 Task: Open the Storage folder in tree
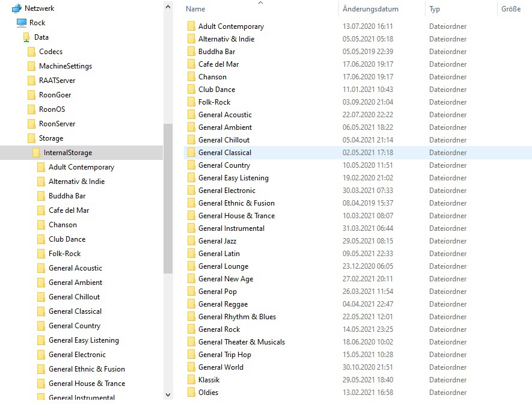[x=50, y=138]
